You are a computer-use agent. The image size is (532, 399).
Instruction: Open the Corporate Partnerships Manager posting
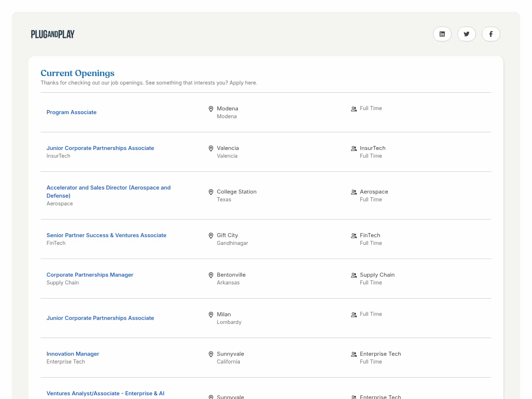coord(90,275)
